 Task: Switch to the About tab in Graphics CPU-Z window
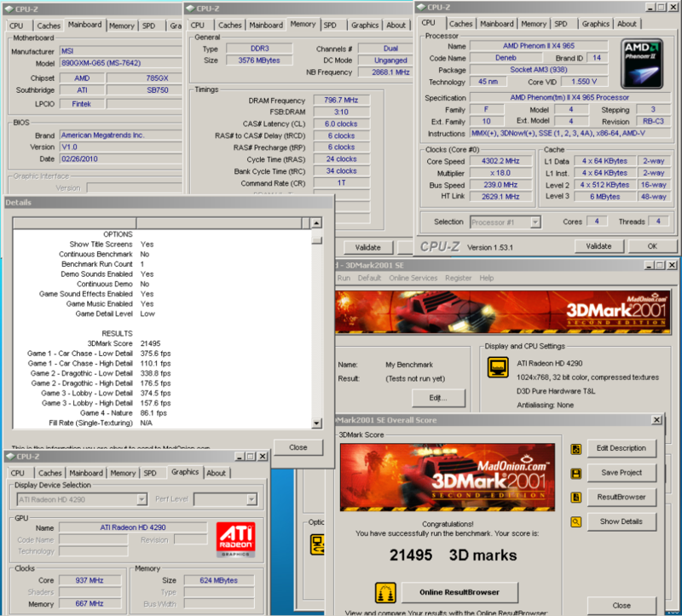(217, 473)
